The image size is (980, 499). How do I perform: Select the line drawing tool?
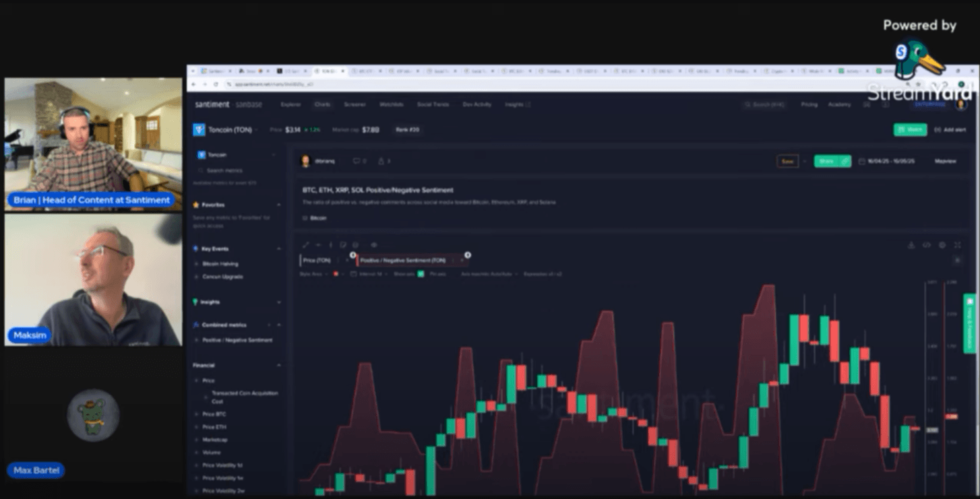306,245
